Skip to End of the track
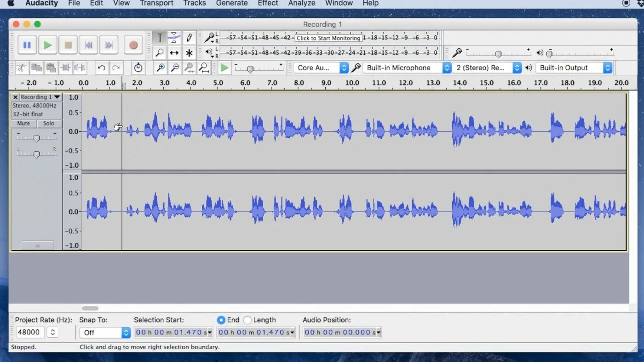 pyautogui.click(x=109, y=45)
